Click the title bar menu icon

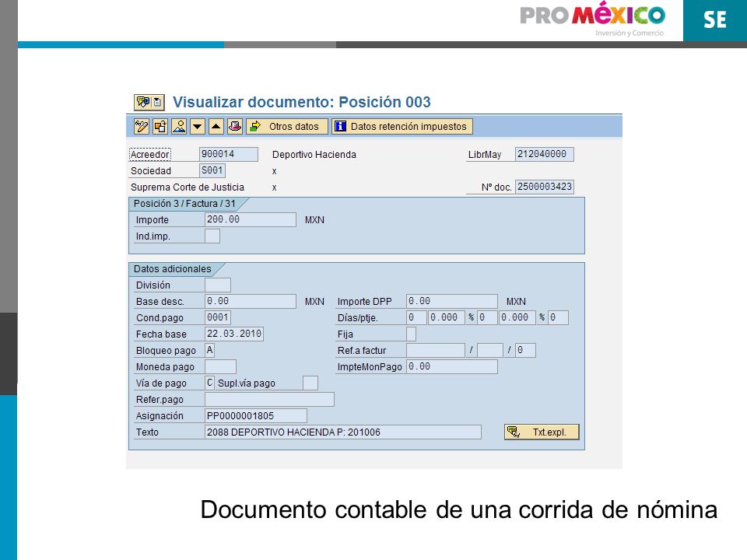point(149,102)
